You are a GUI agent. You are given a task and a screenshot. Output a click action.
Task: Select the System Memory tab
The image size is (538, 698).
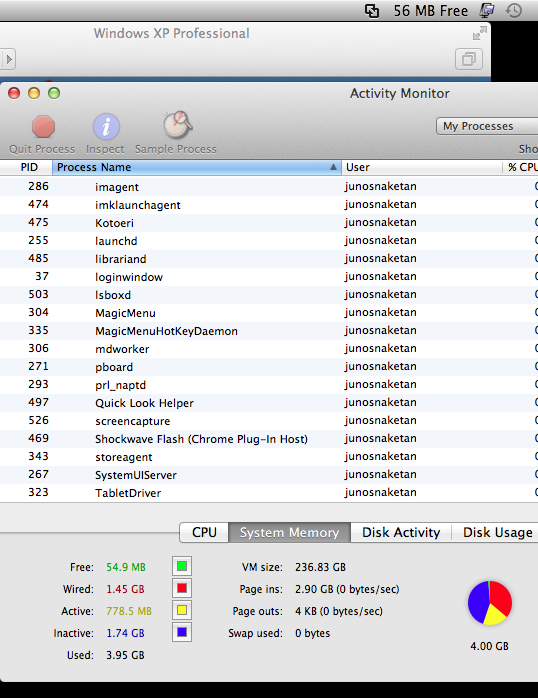[x=290, y=532]
